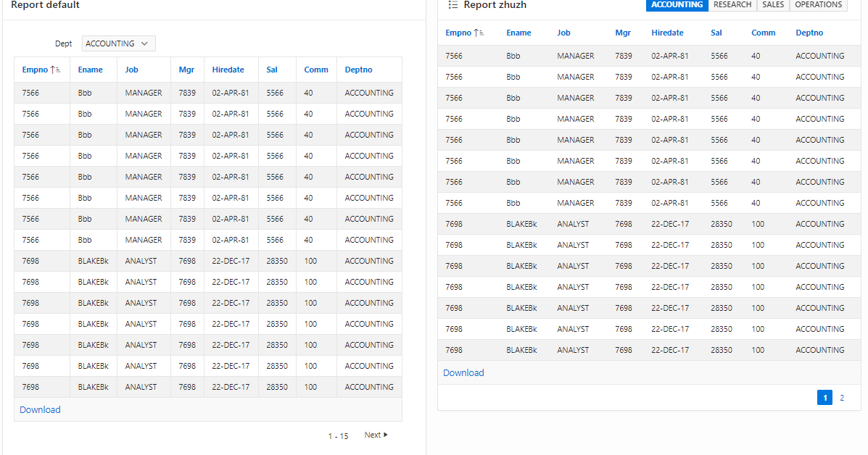Switch to the OPERATIONS department tab
Viewport: 868px width, 455px height.
(818, 4)
